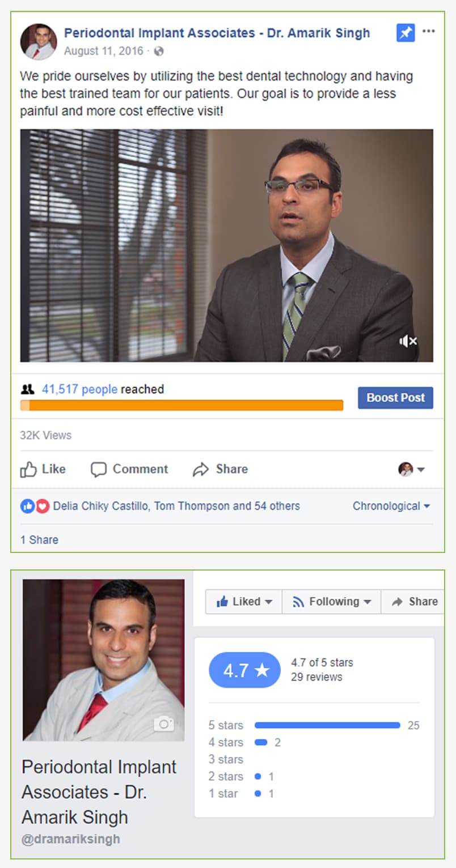This screenshot has width=456, height=868.
Task: Play the video of Dr. Singh
Action: [x=227, y=245]
